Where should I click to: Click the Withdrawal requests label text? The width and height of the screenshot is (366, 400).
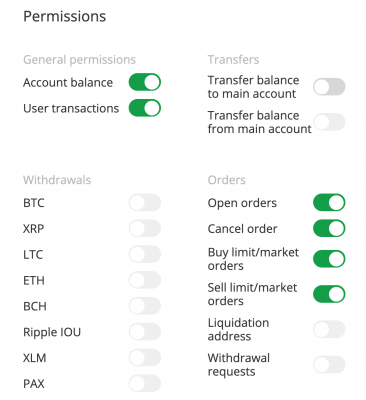(239, 365)
